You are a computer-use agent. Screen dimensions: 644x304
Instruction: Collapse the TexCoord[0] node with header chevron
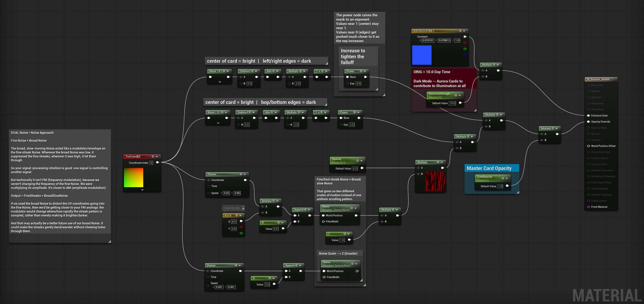pyautogui.click(x=157, y=156)
